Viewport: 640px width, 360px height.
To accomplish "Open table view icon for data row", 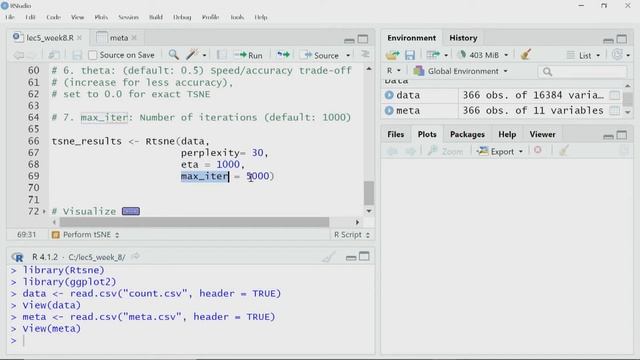I will [614, 95].
